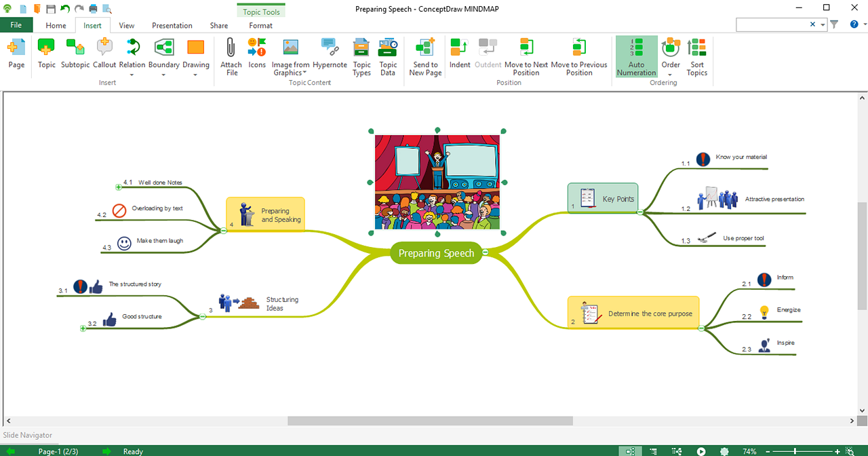
Task: Open the Help question mark
Action: click(x=854, y=24)
